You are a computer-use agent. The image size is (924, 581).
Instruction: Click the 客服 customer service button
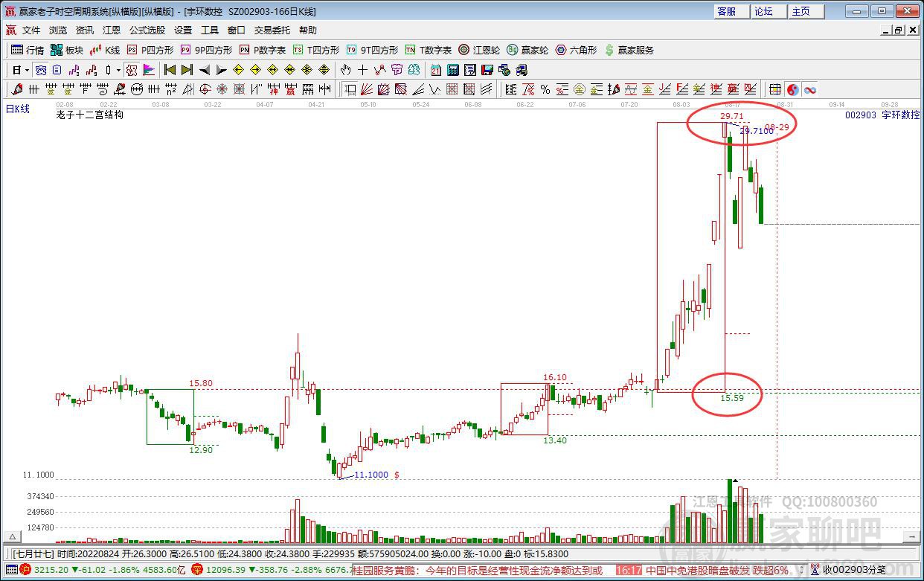point(731,11)
